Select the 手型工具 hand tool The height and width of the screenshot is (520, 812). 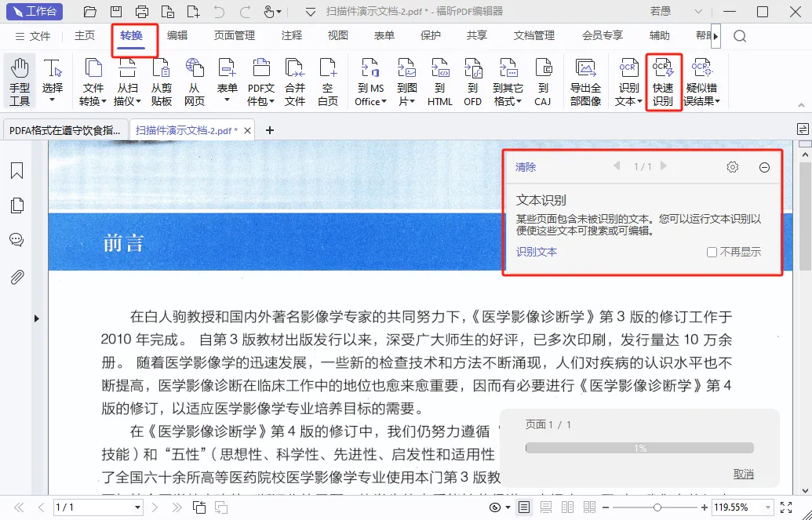click(19, 78)
